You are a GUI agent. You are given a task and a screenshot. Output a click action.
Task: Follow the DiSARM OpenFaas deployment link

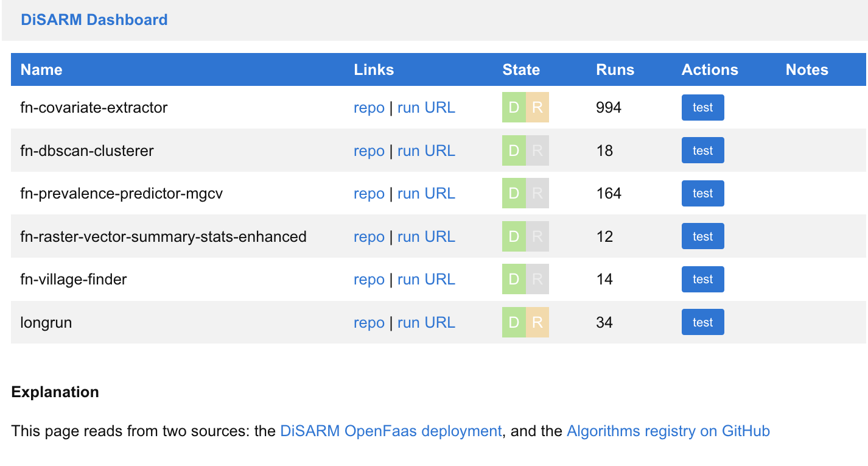(x=391, y=431)
